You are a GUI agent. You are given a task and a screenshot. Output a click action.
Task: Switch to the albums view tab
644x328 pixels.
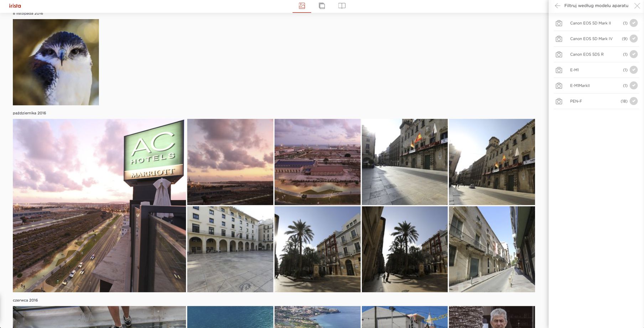pos(322,6)
